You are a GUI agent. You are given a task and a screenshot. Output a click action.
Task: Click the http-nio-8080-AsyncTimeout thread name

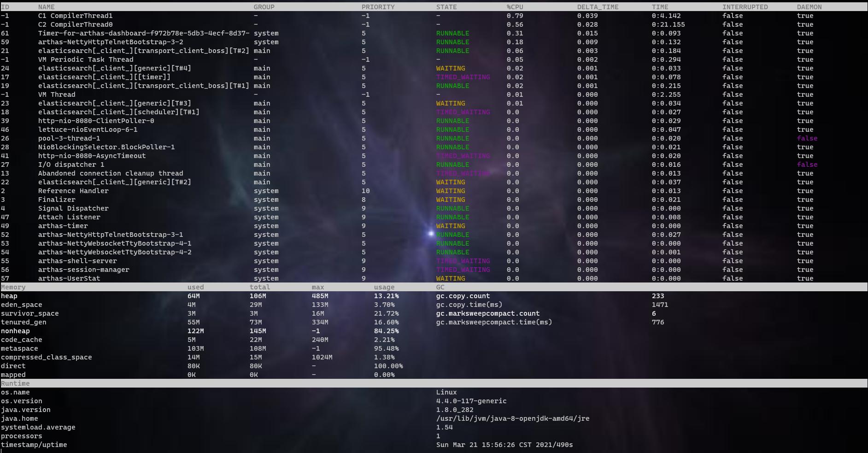point(92,156)
